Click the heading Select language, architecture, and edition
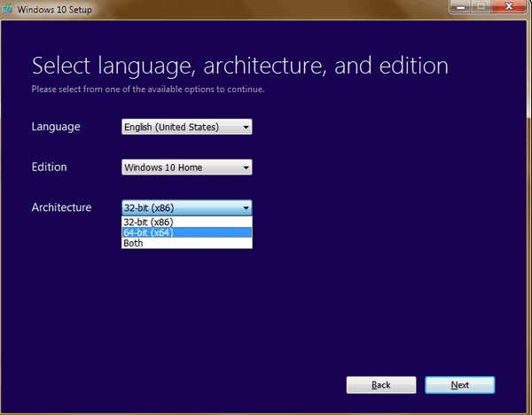Viewport: 532px width, 415px height. 240,67
